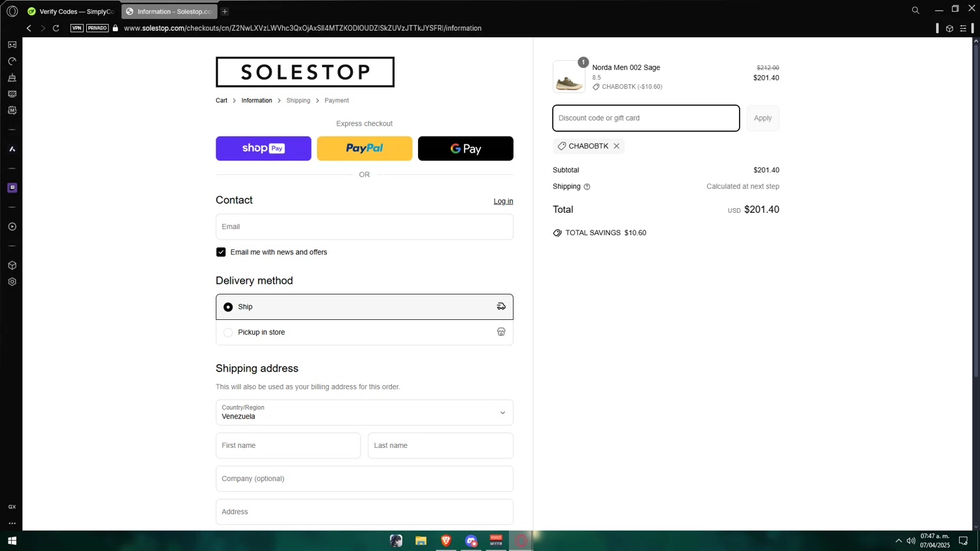Click the PRIVADO badge in address bar
The width and height of the screenshot is (980, 551).
point(97,28)
